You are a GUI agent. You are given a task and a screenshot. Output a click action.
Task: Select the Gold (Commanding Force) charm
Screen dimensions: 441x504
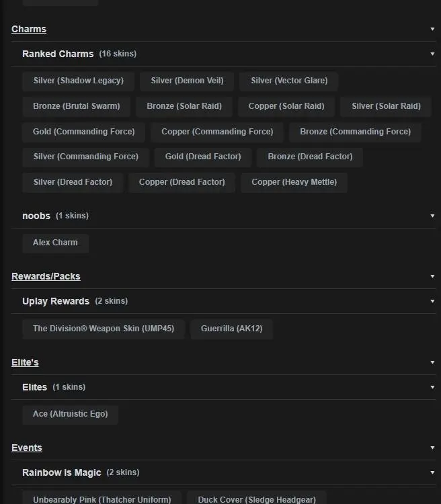click(x=84, y=132)
